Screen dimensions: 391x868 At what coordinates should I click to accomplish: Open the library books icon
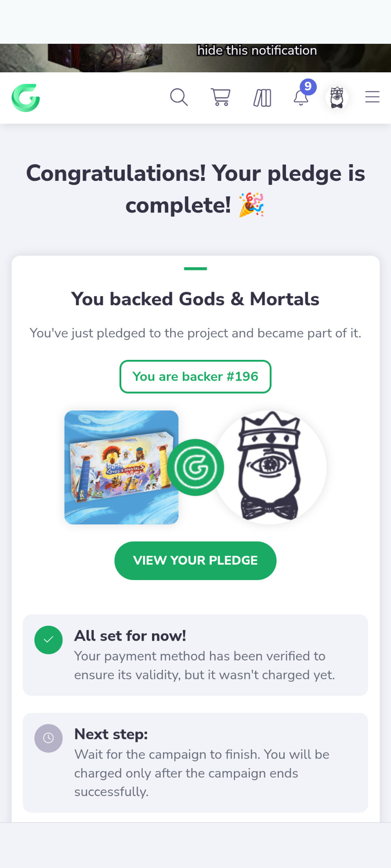coord(262,98)
